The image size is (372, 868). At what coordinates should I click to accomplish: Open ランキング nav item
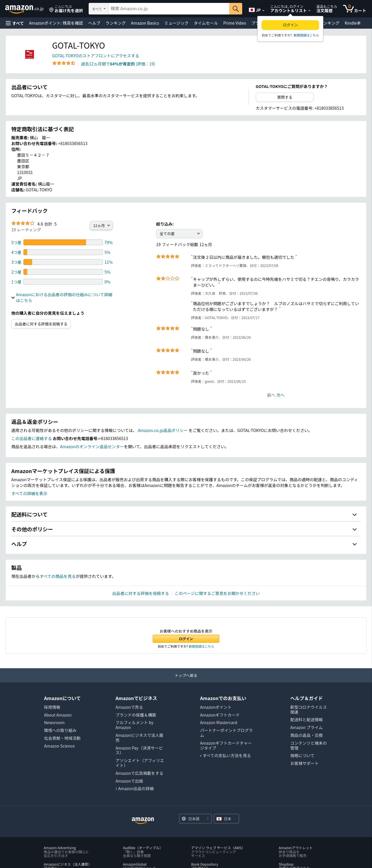(115, 23)
